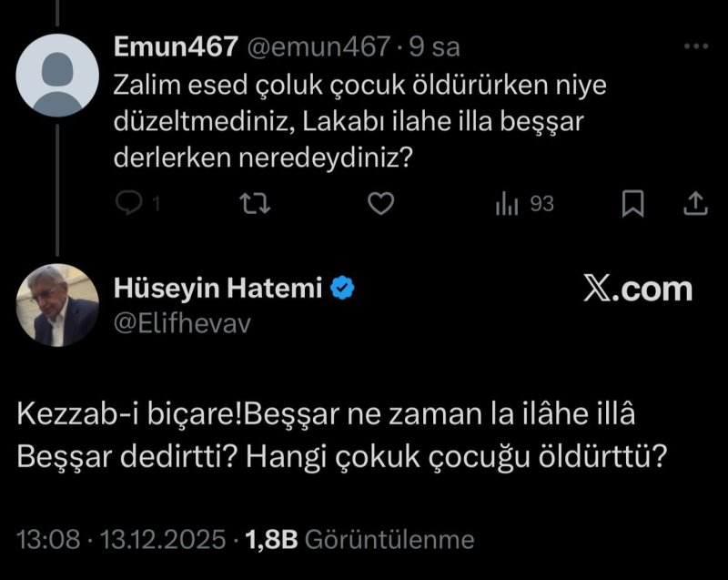Open Hüseyin Hatemi's profile photo

(57, 306)
